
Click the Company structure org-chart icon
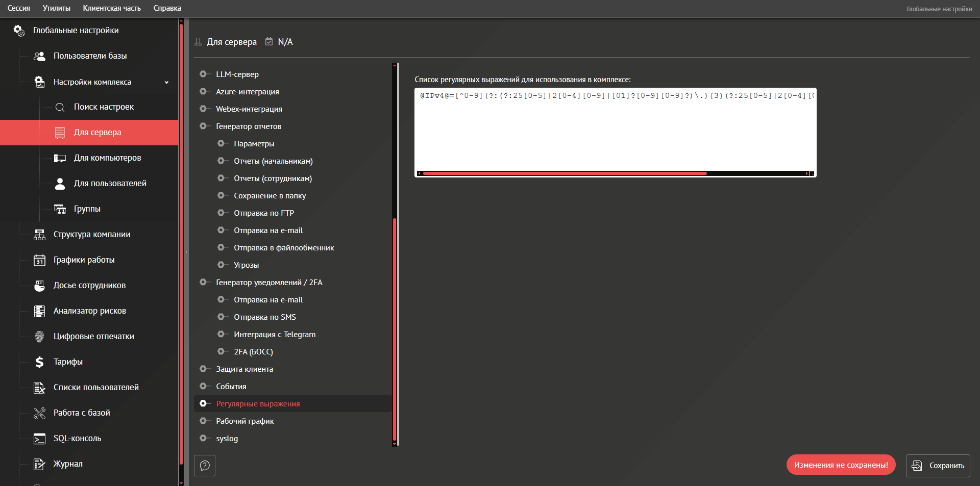39,235
